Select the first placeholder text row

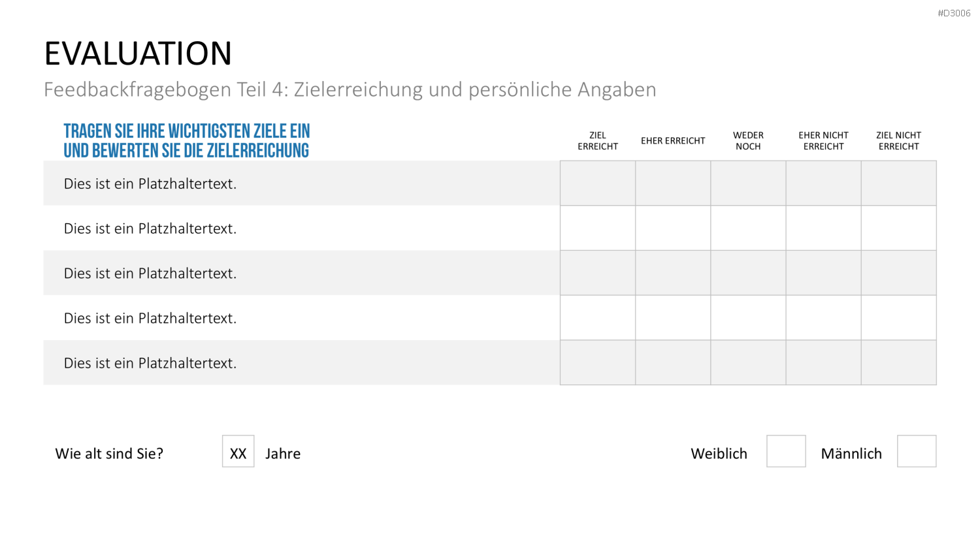302,183
